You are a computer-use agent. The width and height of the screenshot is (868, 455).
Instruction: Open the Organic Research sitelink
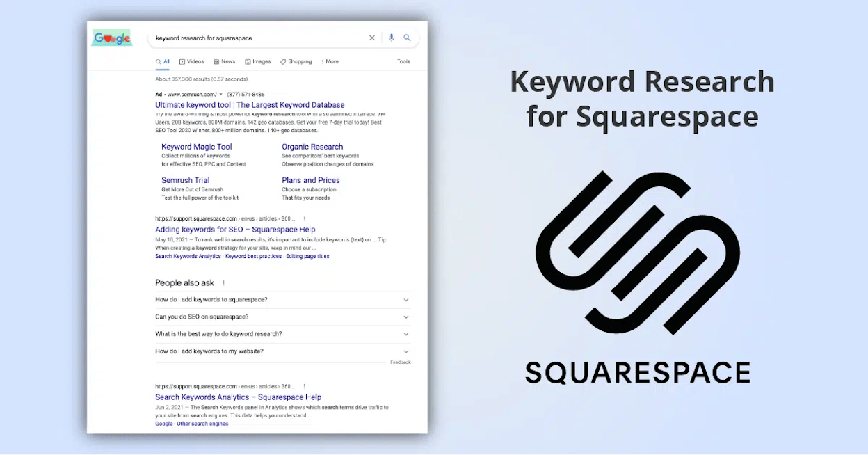click(x=312, y=147)
